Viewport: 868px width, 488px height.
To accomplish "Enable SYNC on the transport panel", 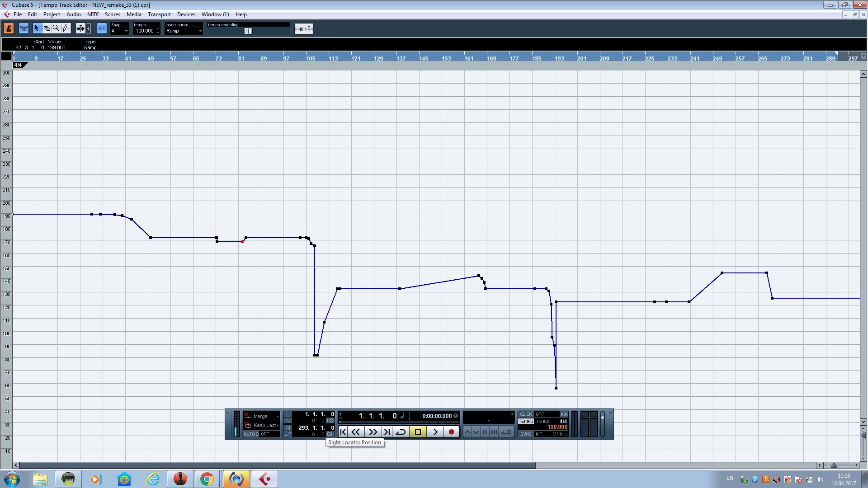I will pyautogui.click(x=526, y=434).
